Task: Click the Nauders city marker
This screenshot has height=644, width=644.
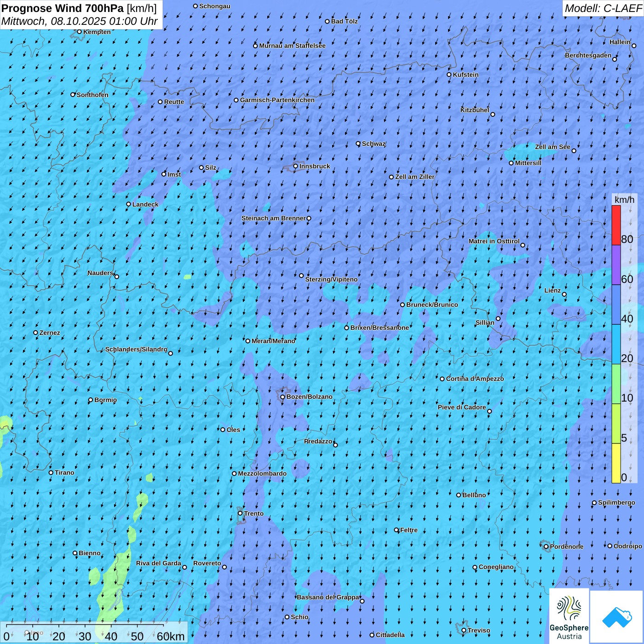Action: (x=117, y=276)
